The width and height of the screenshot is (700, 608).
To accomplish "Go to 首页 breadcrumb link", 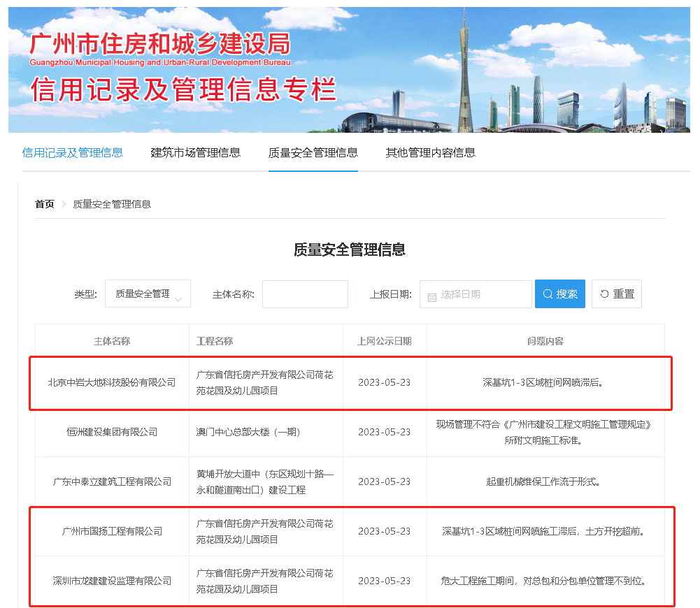I will click(x=45, y=204).
